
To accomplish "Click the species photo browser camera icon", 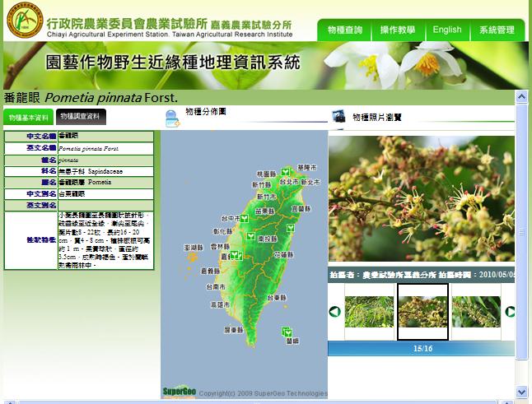I will click(x=338, y=116).
